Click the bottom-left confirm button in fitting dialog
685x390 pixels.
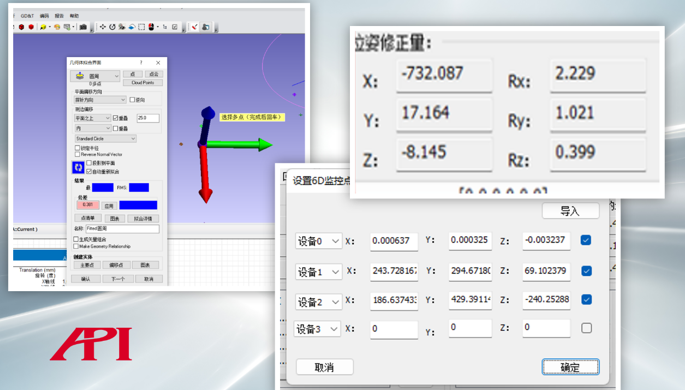click(86, 279)
